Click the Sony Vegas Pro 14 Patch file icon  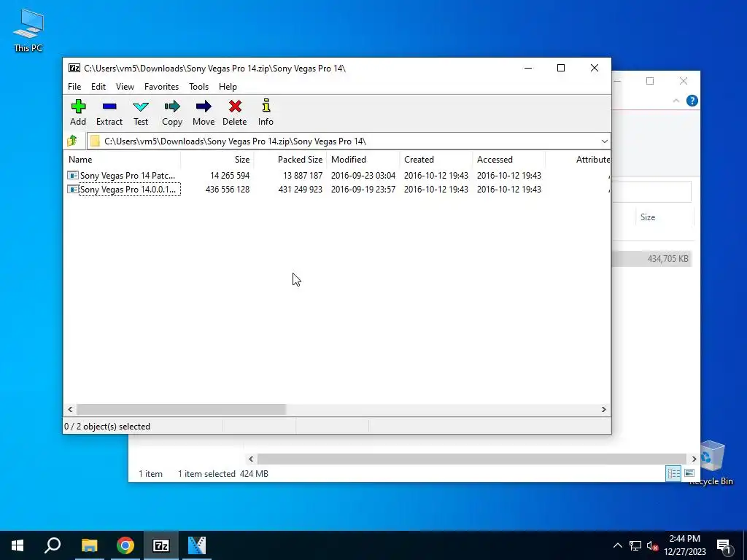[73, 175]
